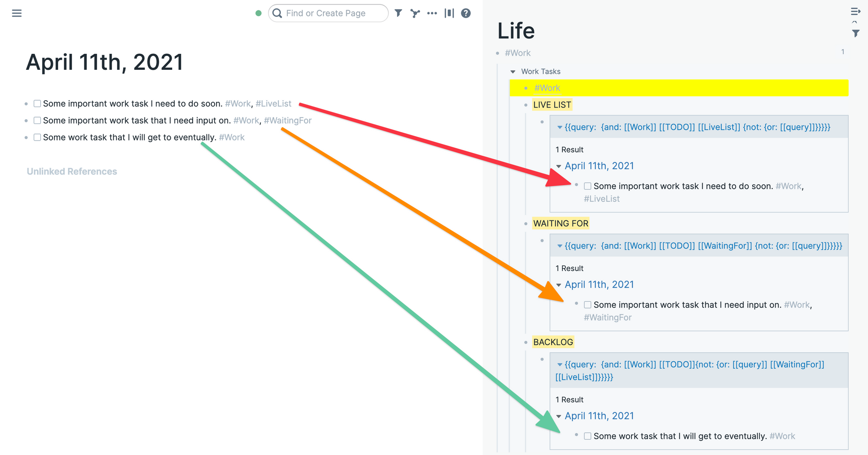The image size is (868, 455).
Task: Open the page filter icon
Action: tap(398, 13)
